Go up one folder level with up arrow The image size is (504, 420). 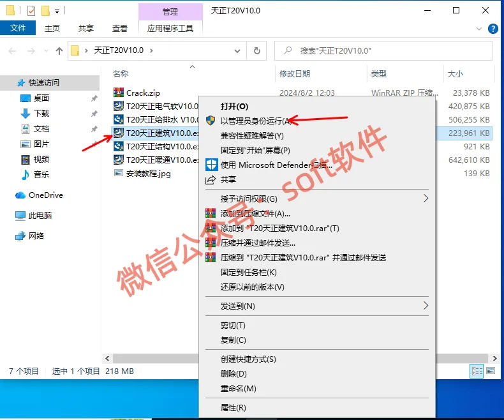(59, 51)
